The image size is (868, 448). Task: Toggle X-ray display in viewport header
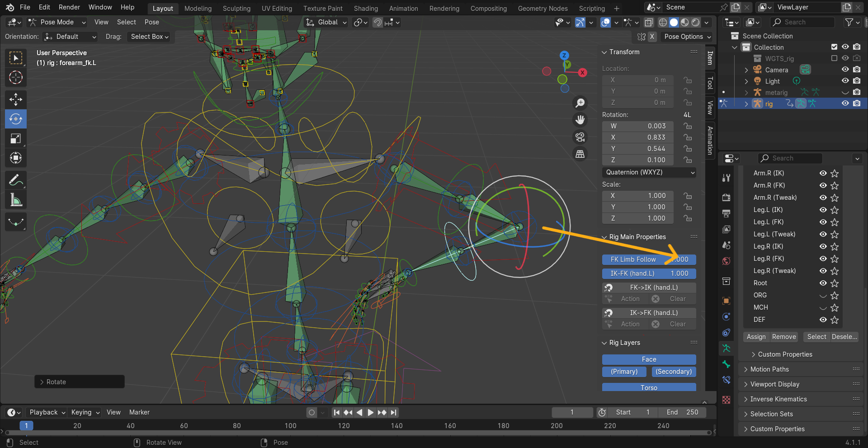pos(649,22)
